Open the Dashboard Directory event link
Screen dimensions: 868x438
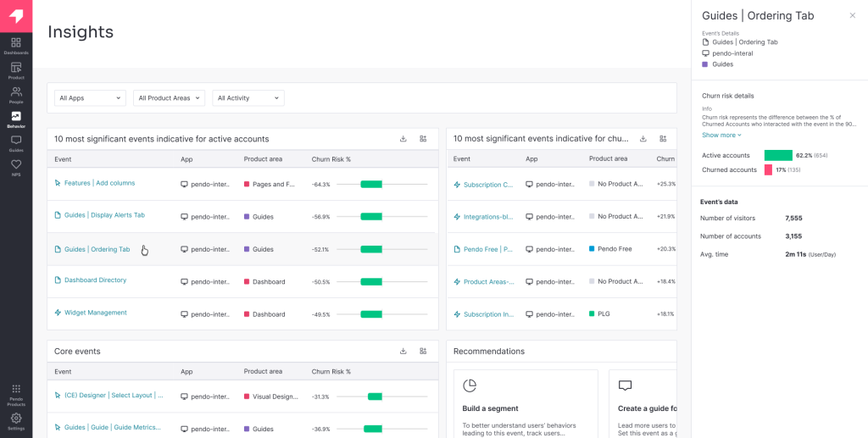pyautogui.click(x=95, y=280)
